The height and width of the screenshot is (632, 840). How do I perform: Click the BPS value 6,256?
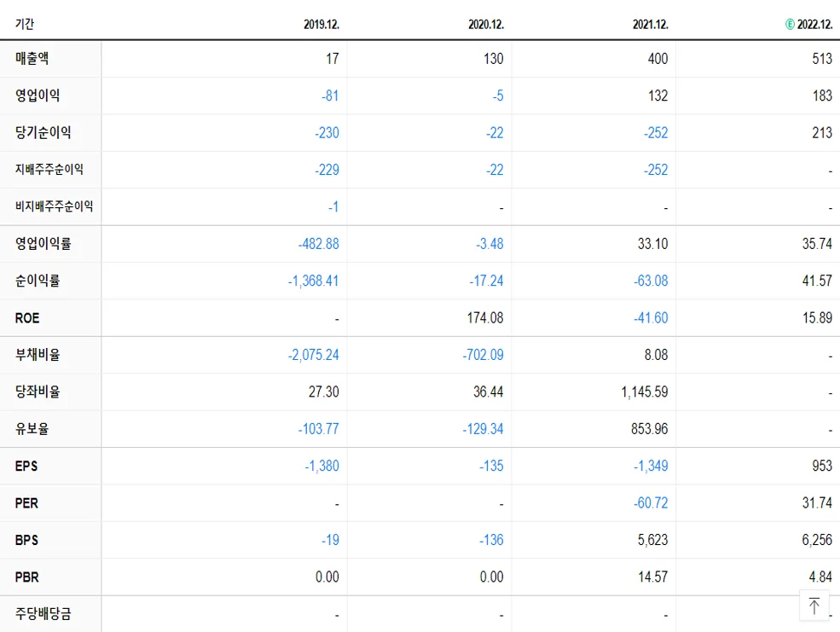(817, 540)
